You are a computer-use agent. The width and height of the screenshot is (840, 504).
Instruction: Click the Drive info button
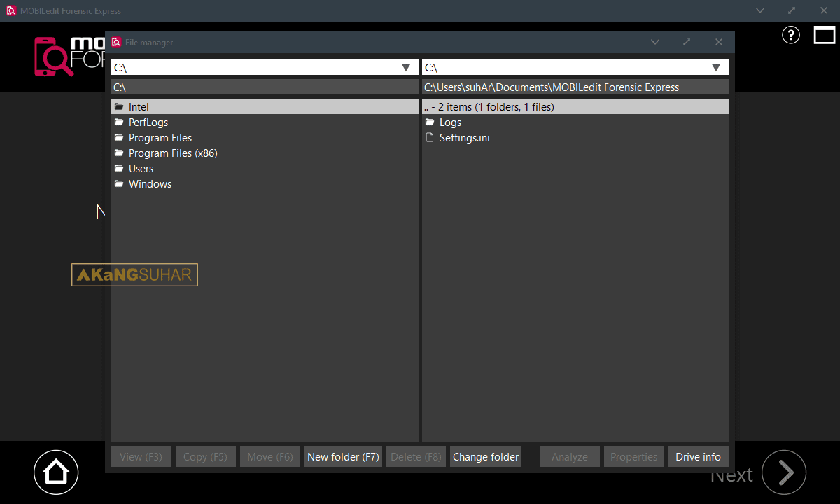(x=698, y=456)
